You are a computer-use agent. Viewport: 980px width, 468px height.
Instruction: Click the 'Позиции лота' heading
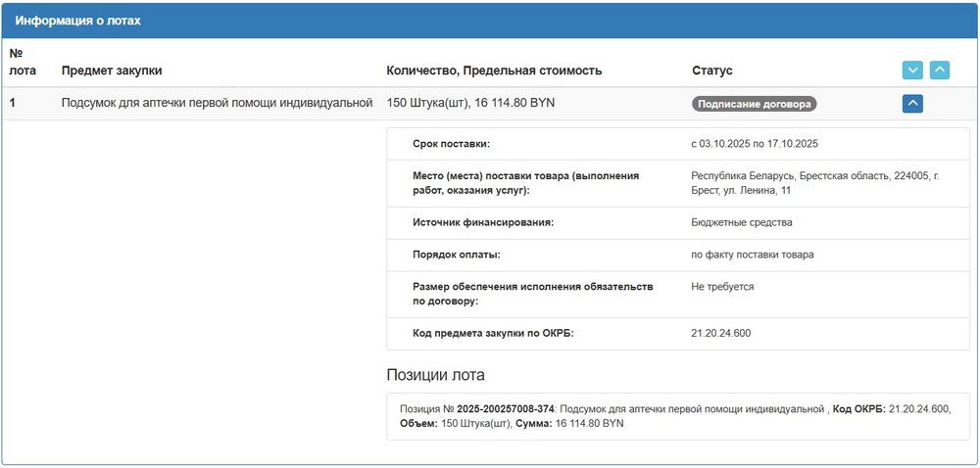point(435,375)
